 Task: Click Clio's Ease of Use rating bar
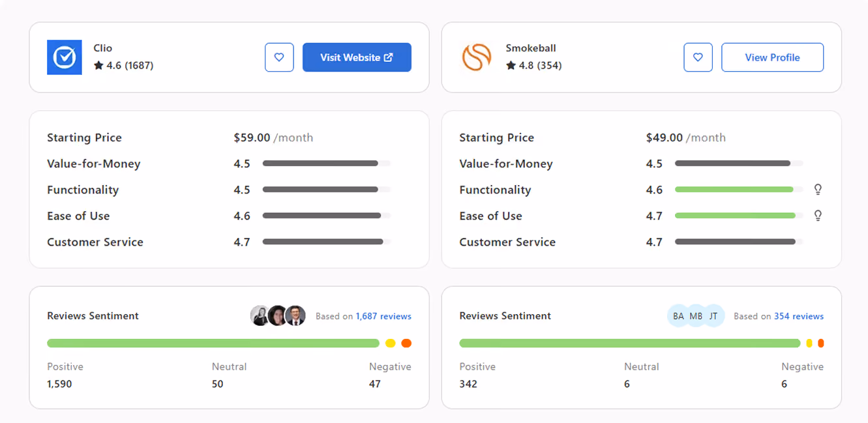pyautogui.click(x=327, y=216)
